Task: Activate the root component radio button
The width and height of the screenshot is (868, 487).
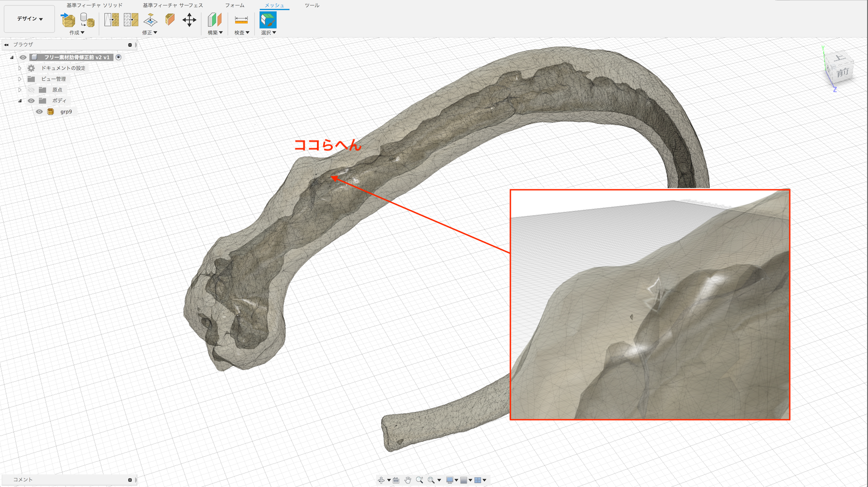Action: tap(118, 57)
